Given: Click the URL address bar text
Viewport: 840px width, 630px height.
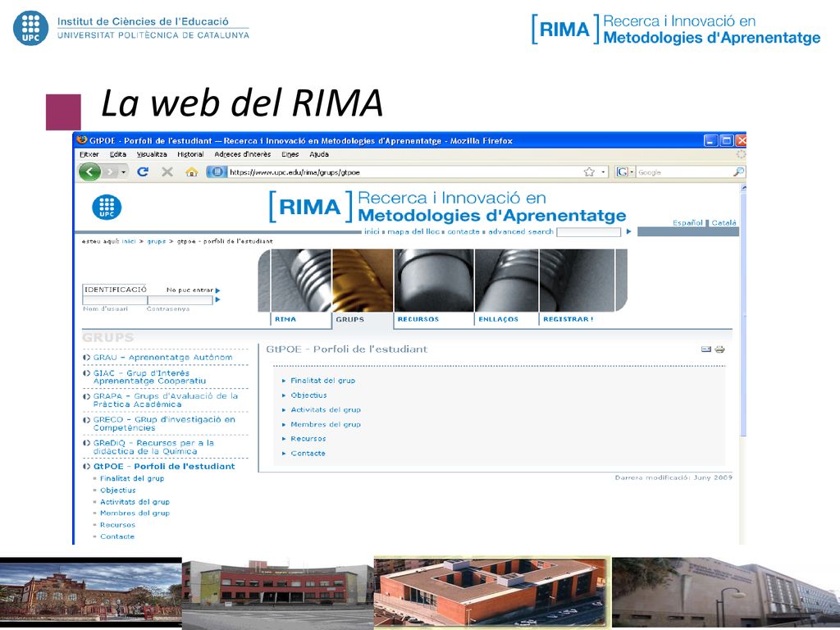Looking at the screenshot, I should pos(294,172).
